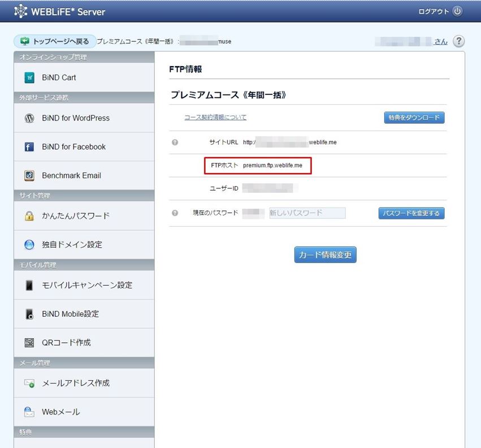Click the 特典をダウンロード button
481x448 pixels.
point(414,118)
